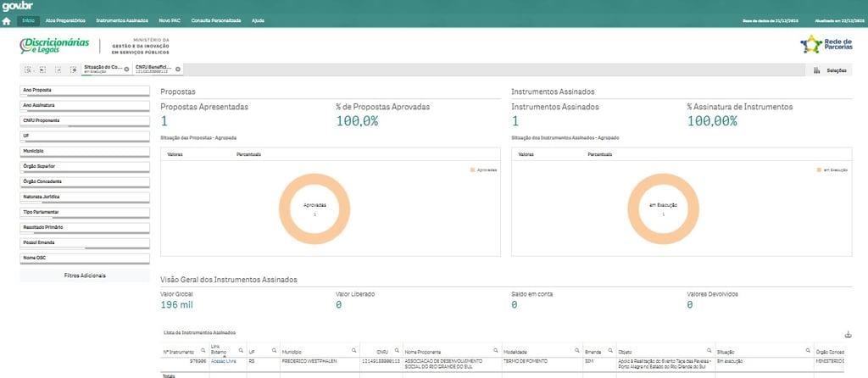Screen dimensions: 868x378
Task: Switch Propostas chart to Percentuais
Action: (248, 154)
